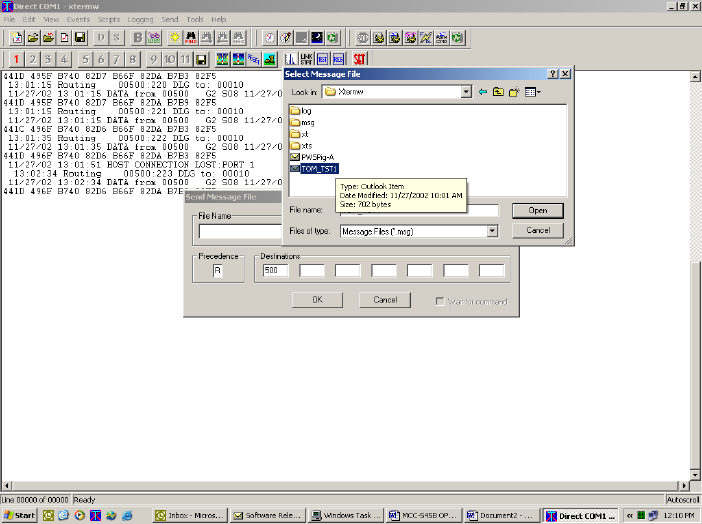Open the File menu

coord(9,19)
